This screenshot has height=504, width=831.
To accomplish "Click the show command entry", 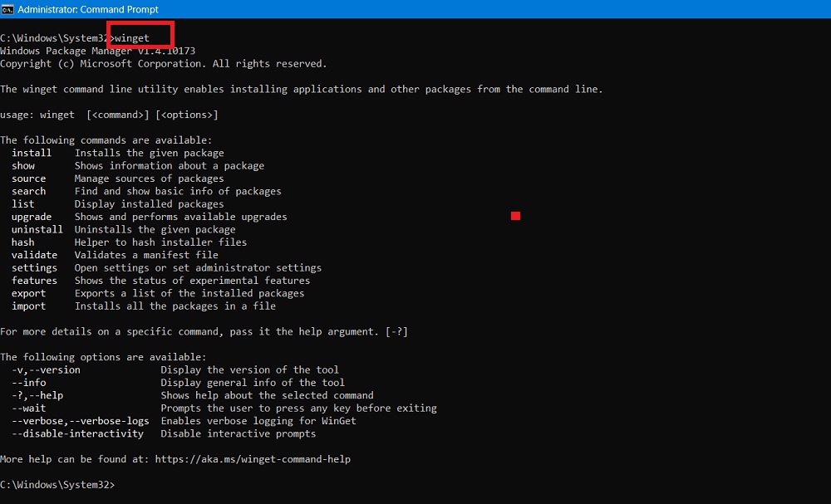I will [x=27, y=165].
